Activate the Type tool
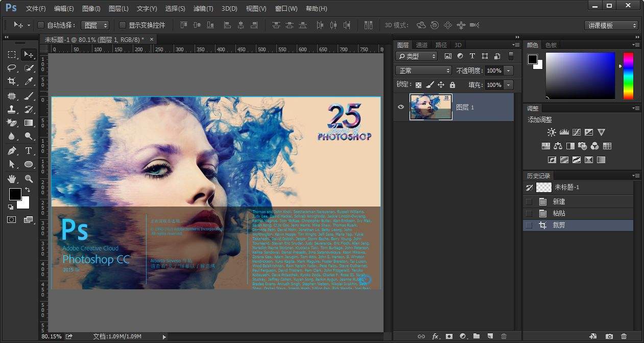This screenshot has width=644, height=343. pyautogui.click(x=29, y=150)
